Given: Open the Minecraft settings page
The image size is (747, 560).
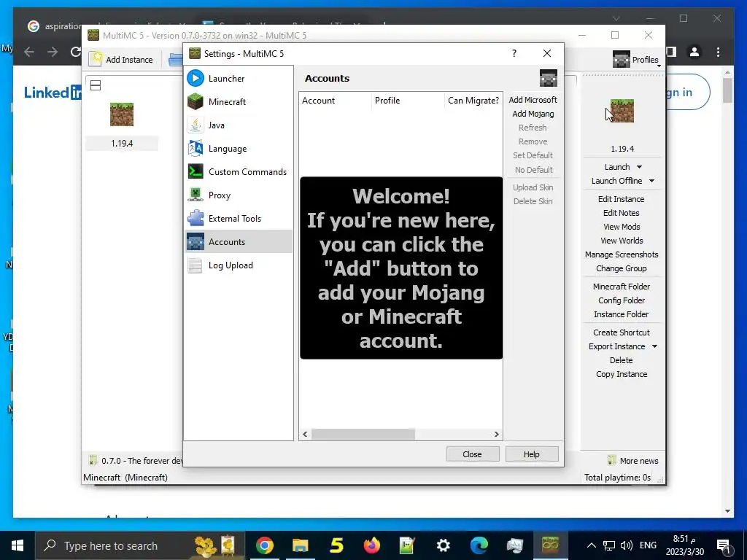Looking at the screenshot, I should click(x=239, y=102).
